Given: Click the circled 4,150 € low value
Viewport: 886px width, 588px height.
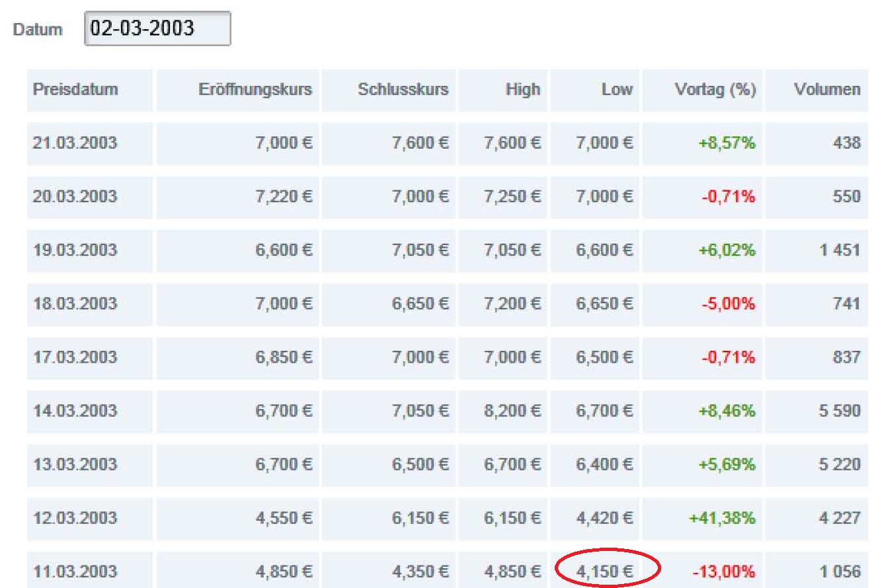Looking at the screenshot, I should (604, 571).
